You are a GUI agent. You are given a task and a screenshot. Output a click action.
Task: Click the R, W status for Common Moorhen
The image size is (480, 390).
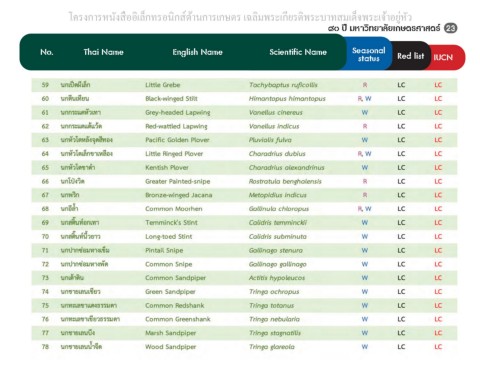[x=365, y=209]
